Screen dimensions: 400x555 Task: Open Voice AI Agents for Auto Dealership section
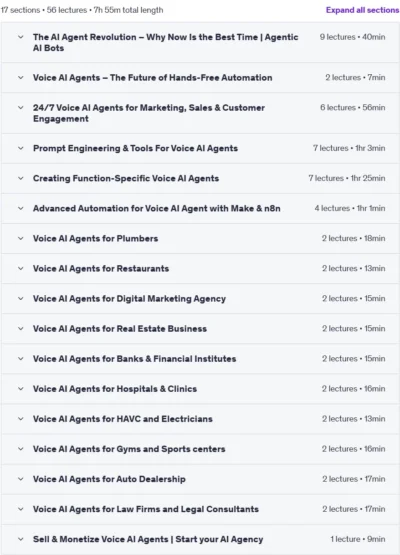pos(109,479)
